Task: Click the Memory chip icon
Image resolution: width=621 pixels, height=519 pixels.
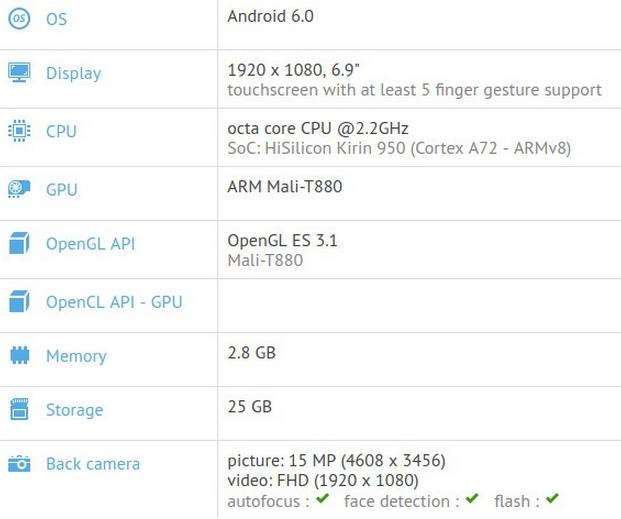Action: point(19,356)
